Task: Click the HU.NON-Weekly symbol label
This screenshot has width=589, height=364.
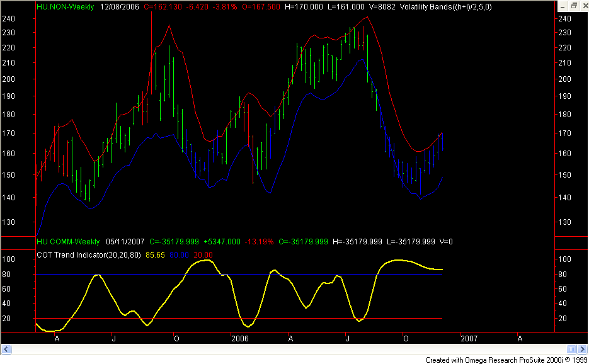Action: point(66,7)
